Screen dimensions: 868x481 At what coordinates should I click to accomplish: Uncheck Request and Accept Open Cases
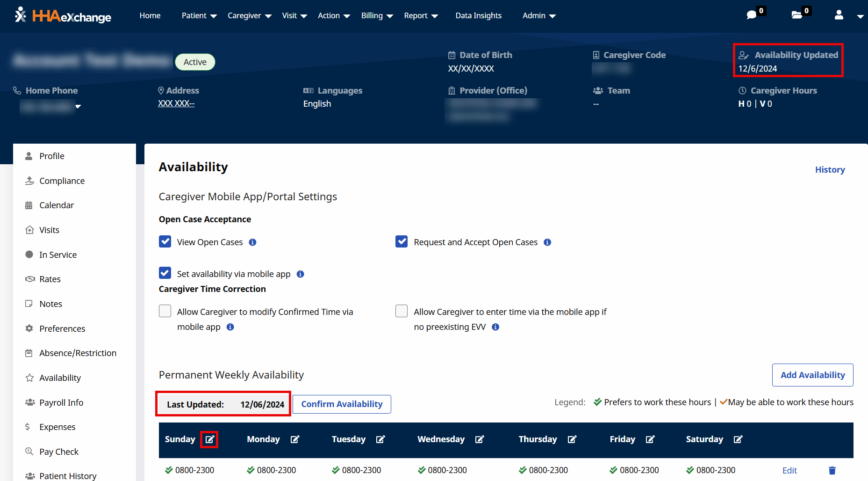[x=402, y=241]
